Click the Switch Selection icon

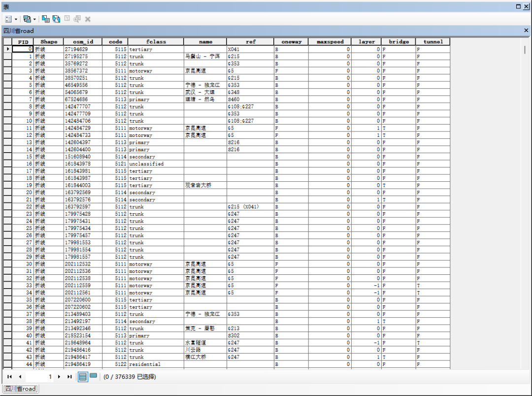[56, 19]
